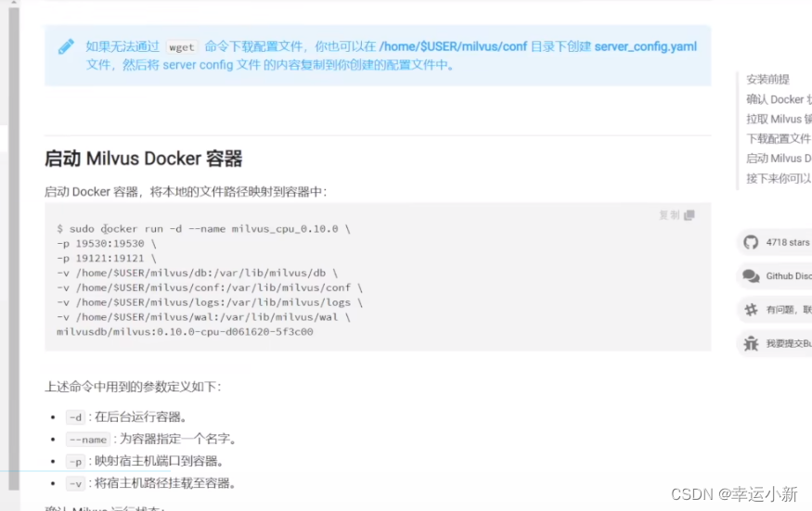Open the Github Discussion chat icon

[751, 276]
